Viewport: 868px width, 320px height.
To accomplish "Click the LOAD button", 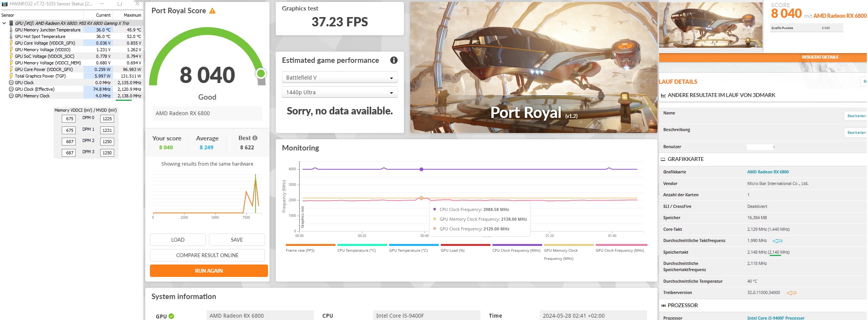I will coord(178,240).
